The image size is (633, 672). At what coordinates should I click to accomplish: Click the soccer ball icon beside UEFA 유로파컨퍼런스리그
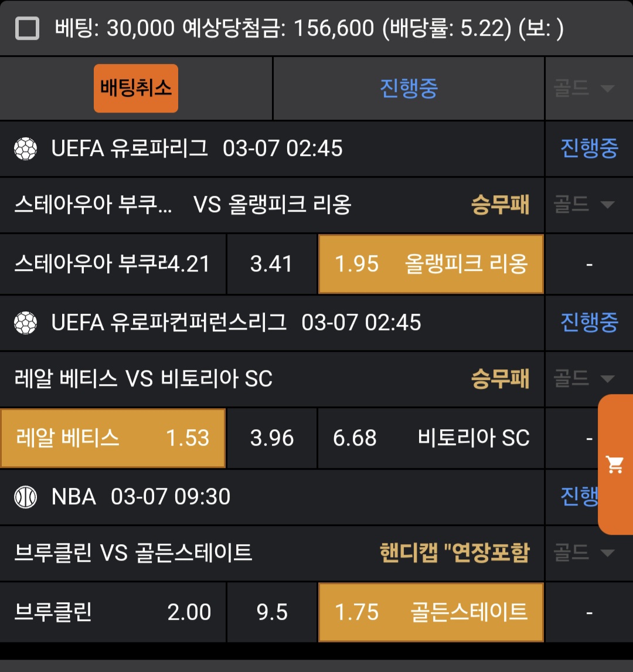click(x=25, y=323)
